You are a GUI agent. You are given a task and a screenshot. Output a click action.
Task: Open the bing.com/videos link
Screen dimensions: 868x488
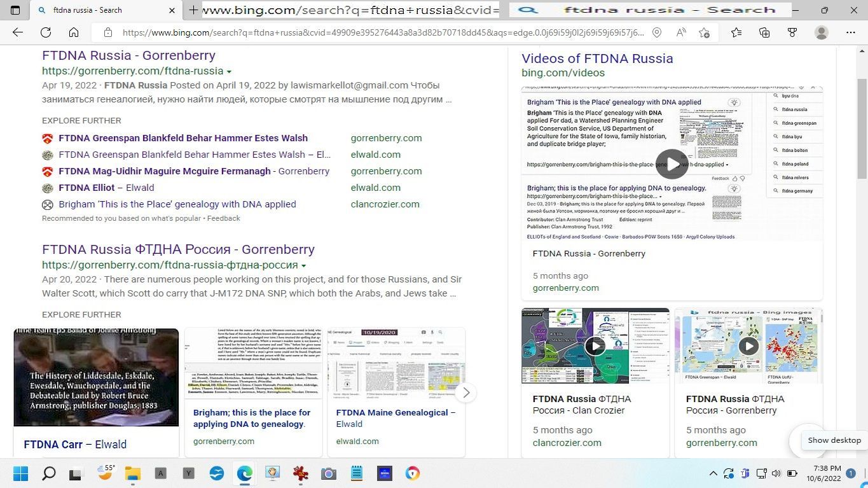tap(563, 73)
